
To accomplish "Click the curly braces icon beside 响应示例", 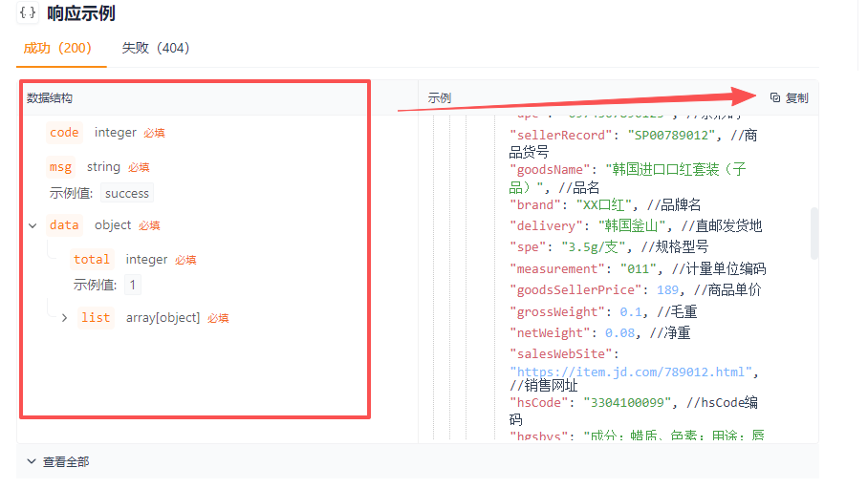I will pyautogui.click(x=28, y=14).
